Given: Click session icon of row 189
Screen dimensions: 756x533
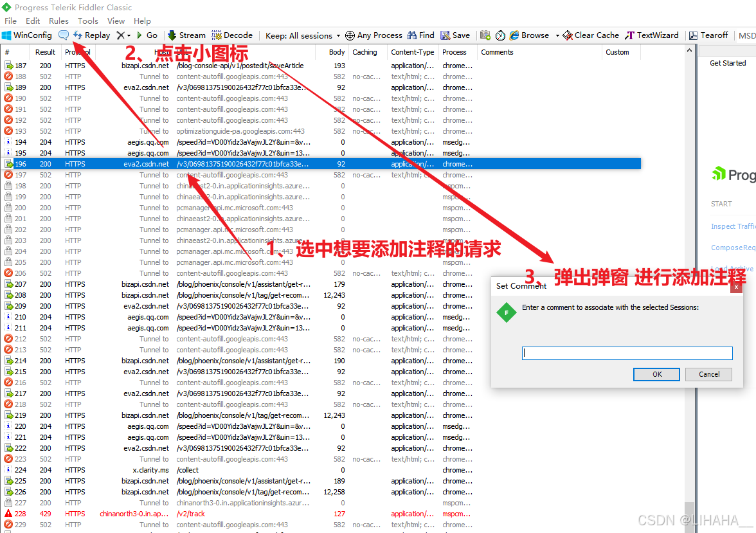Looking at the screenshot, I should click(x=8, y=87).
